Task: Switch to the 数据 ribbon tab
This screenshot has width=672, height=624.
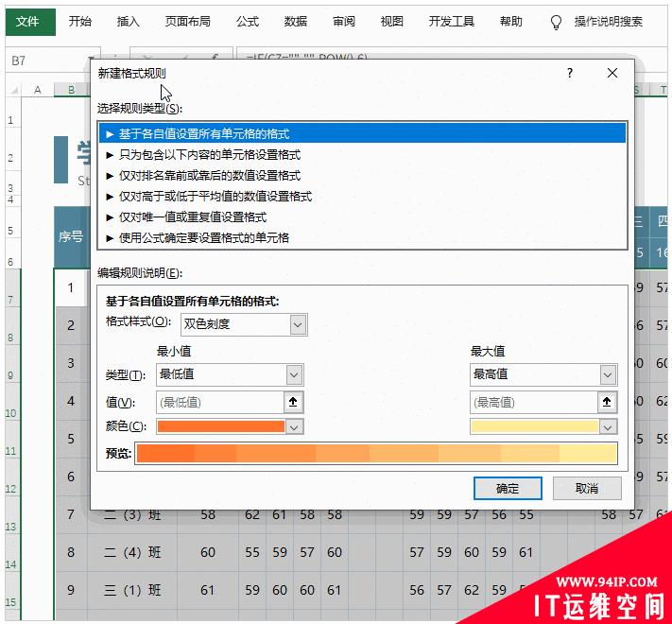Action: pyautogui.click(x=295, y=22)
